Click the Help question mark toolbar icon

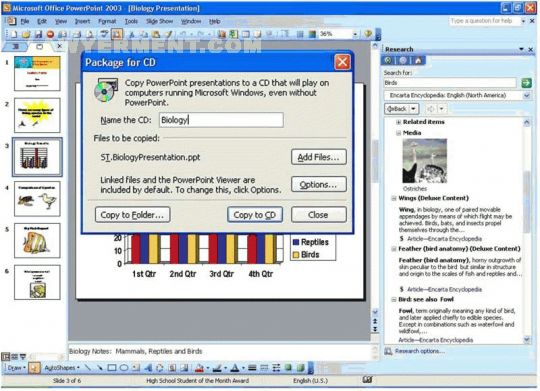click(368, 34)
